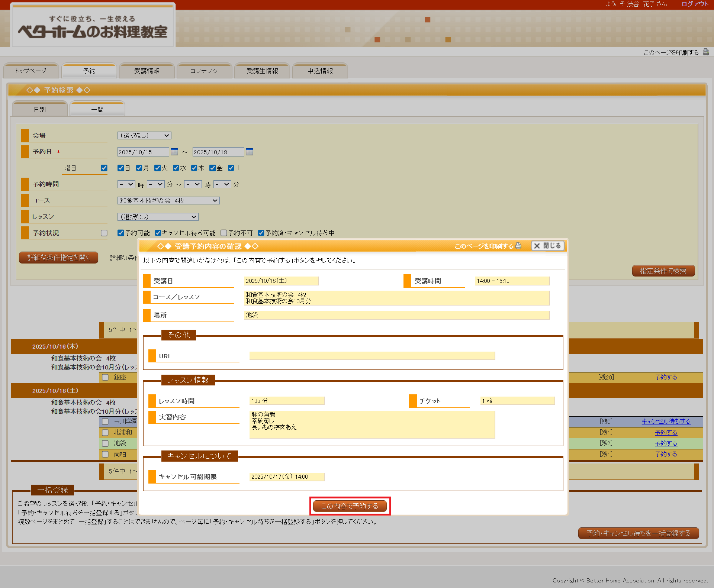
Task: Close the confirmation dialog with 閉じる
Action: pos(548,246)
